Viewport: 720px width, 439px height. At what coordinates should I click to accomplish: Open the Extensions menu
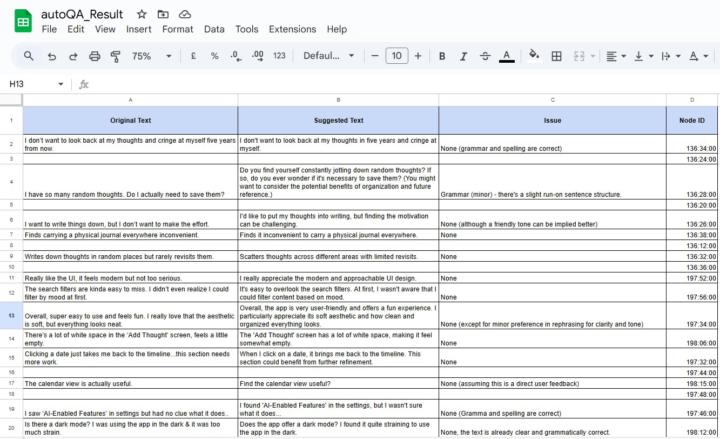point(292,29)
